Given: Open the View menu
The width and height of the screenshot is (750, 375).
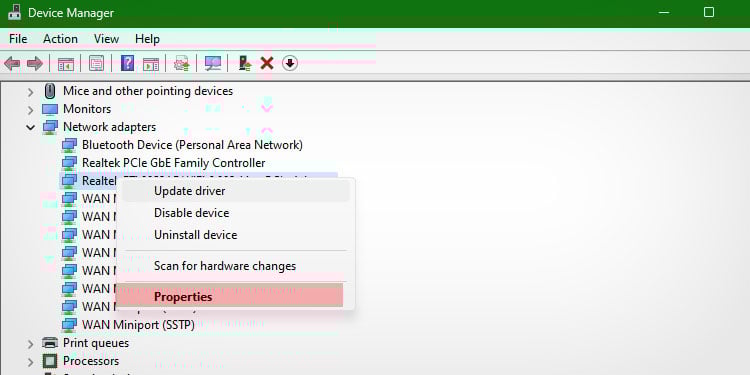Looking at the screenshot, I should click(106, 39).
